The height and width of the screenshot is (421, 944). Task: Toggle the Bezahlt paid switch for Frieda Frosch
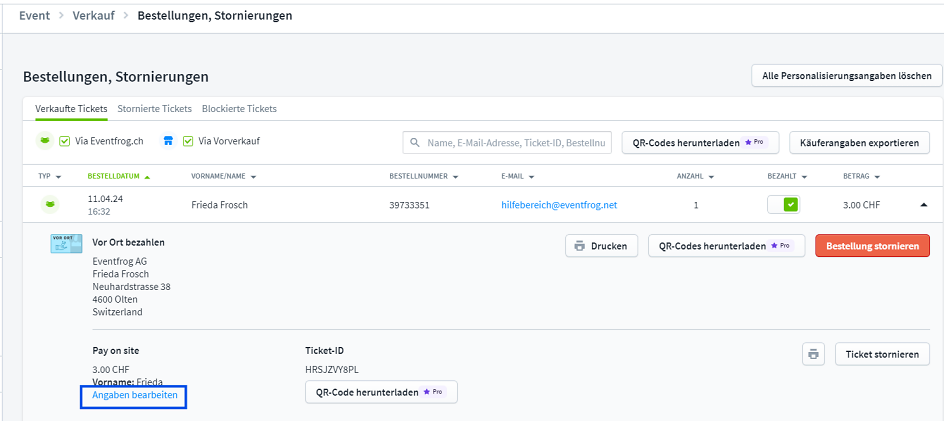[783, 205]
